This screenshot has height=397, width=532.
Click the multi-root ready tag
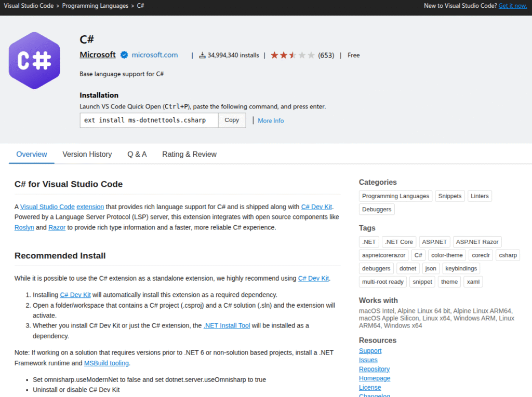pos(383,281)
